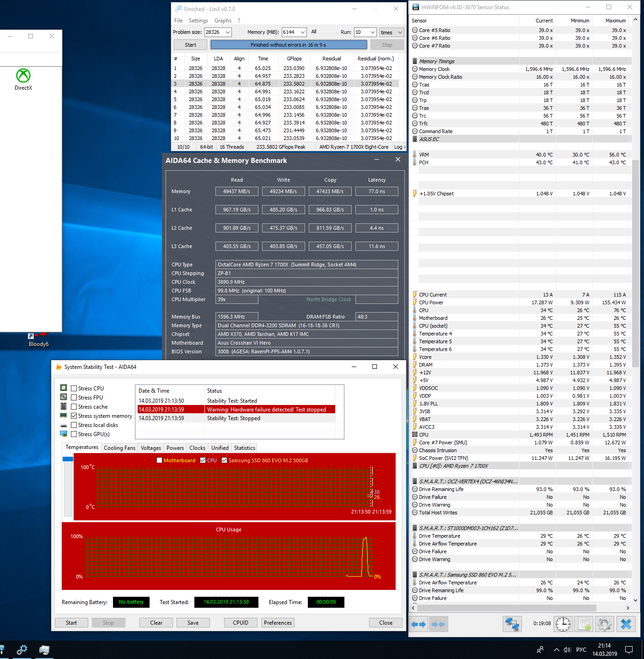Image resolution: width=644 pixels, height=659 pixels.
Task: Click the HWiNFO64 title bar icon
Action: point(415,7)
